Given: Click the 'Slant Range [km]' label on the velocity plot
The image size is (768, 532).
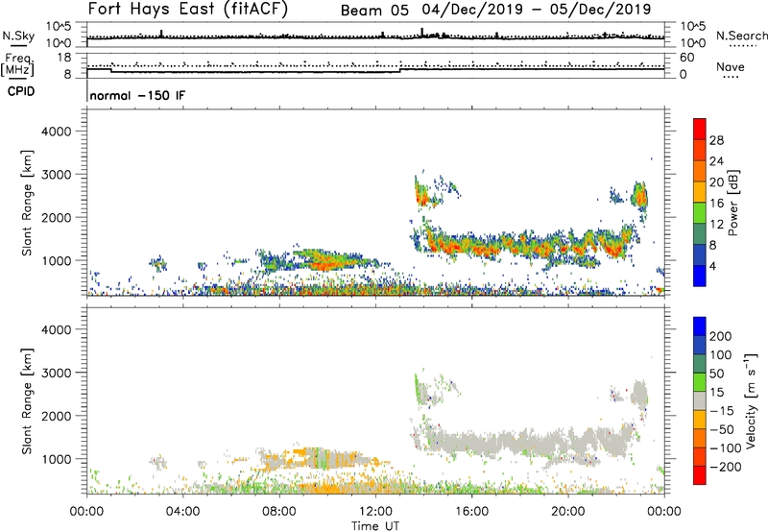Looking at the screenshot, I should (x=27, y=400).
